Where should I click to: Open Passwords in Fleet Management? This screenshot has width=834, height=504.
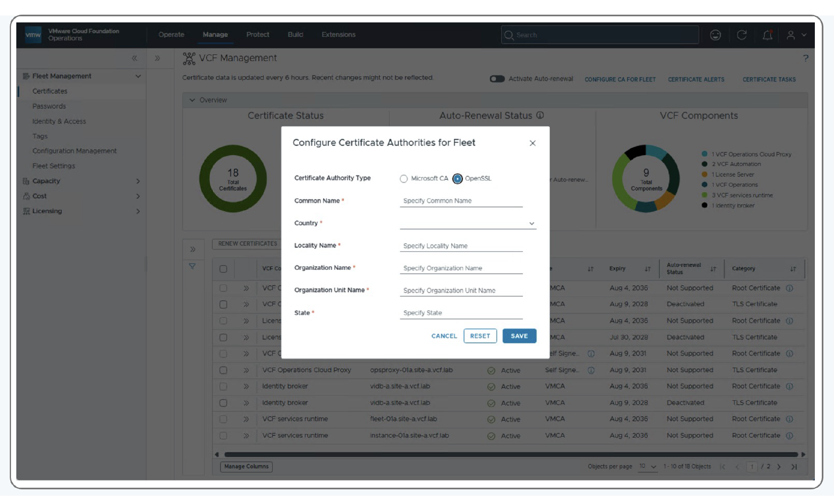click(49, 106)
